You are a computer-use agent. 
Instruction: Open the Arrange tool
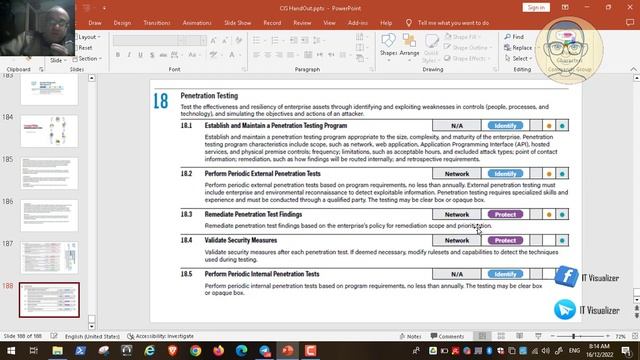(409, 45)
